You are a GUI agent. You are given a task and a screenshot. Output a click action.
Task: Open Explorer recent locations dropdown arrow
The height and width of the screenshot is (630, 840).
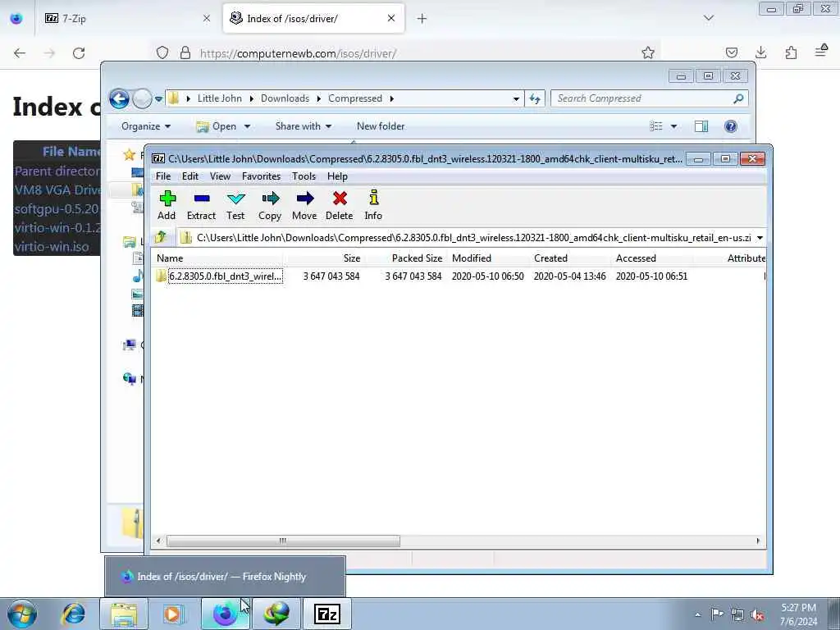coord(158,99)
